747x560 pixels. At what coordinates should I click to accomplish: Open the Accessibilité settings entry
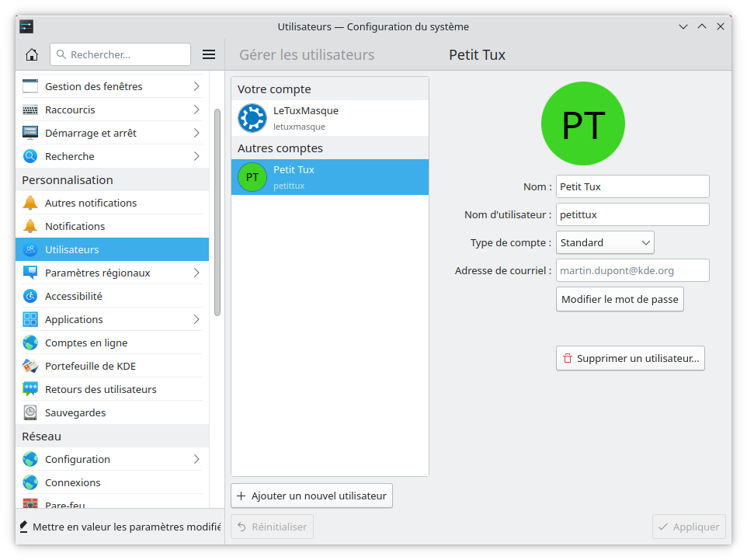pos(112,296)
